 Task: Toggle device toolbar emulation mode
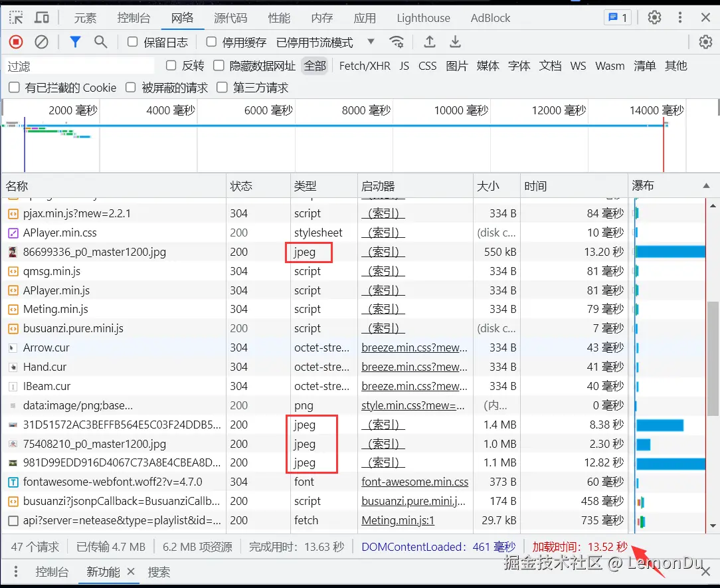[x=41, y=17]
